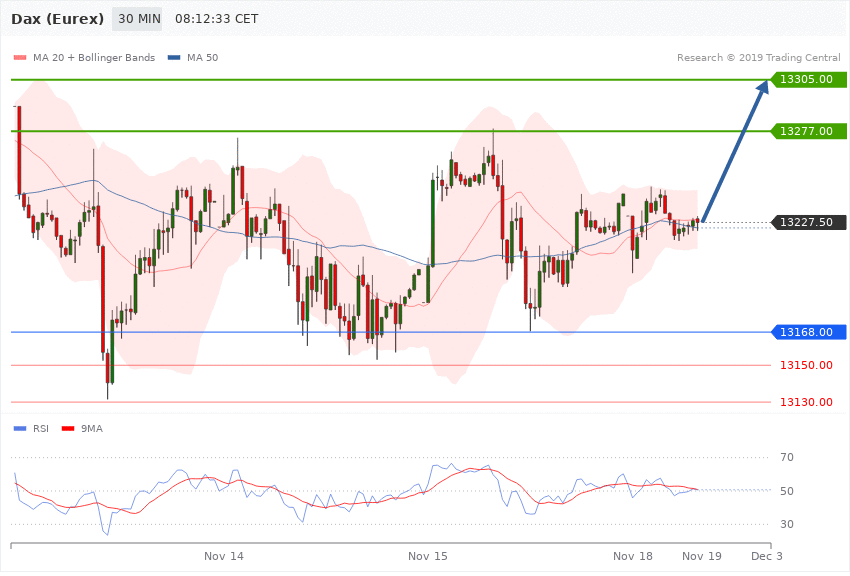Click the RSI 70 level label
Image resolution: width=850 pixels, height=576 pixels.
click(x=787, y=457)
